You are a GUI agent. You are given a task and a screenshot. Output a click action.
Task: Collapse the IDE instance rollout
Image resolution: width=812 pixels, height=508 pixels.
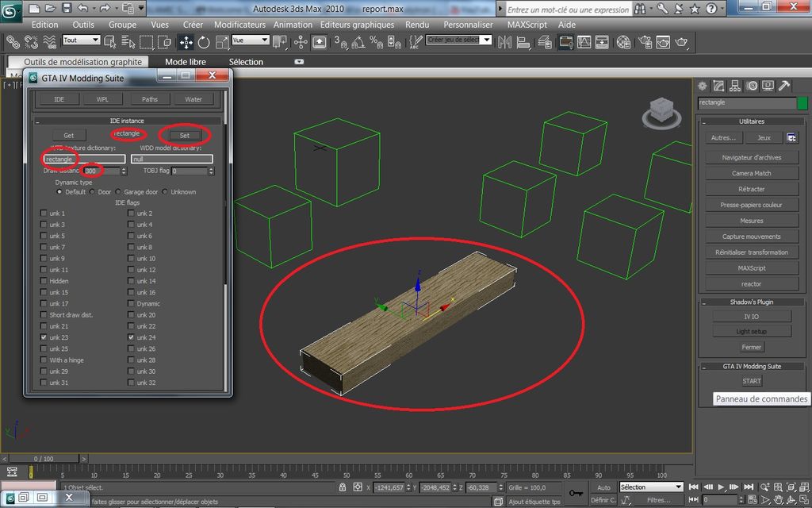(x=38, y=121)
